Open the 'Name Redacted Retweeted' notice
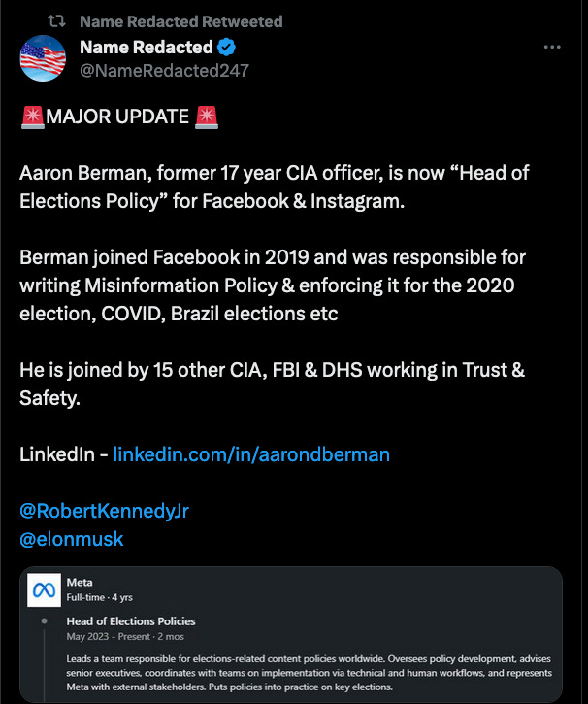588x704 pixels. 180,21
